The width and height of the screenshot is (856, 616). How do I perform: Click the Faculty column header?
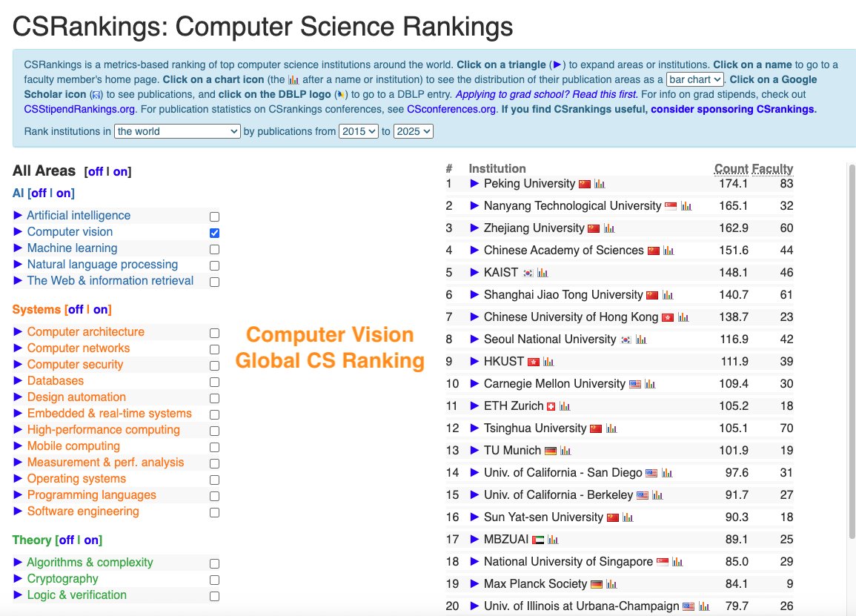pyautogui.click(x=772, y=169)
